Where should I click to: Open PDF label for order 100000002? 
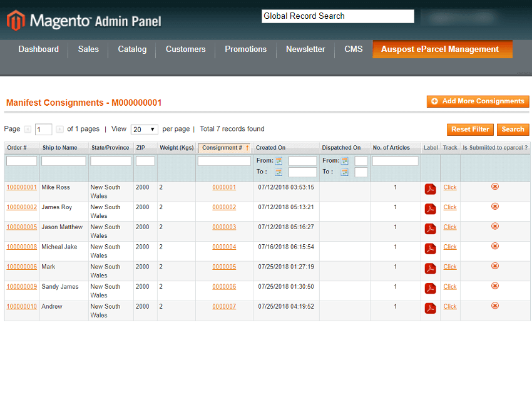(x=430, y=209)
